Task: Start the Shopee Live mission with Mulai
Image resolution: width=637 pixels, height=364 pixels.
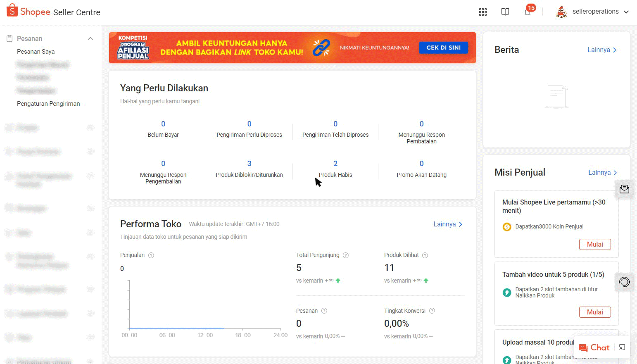Action: tap(594, 244)
